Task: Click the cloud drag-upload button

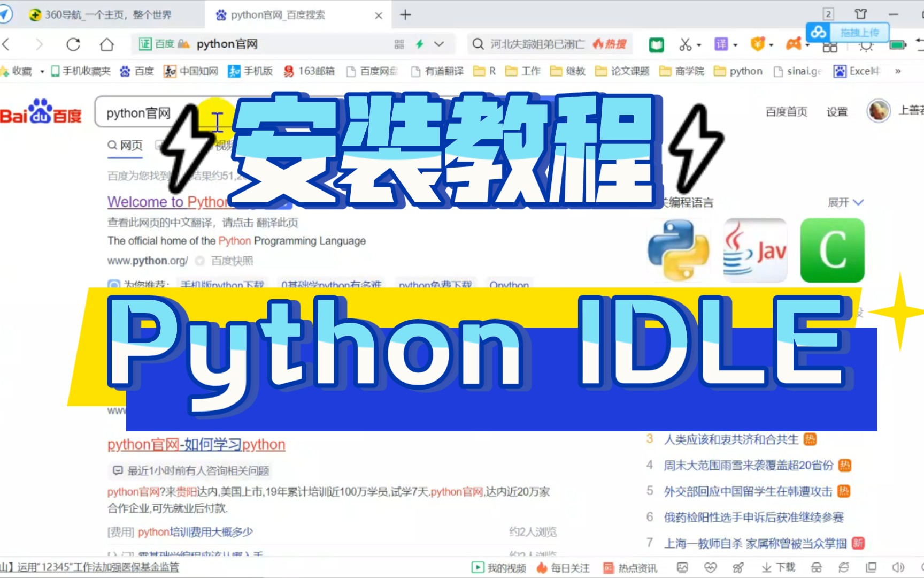Action: 848,33
